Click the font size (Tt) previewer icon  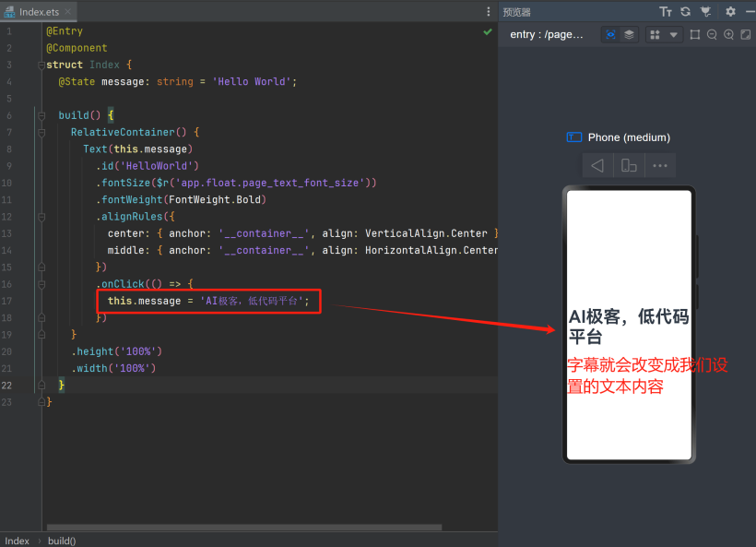pyautogui.click(x=666, y=12)
